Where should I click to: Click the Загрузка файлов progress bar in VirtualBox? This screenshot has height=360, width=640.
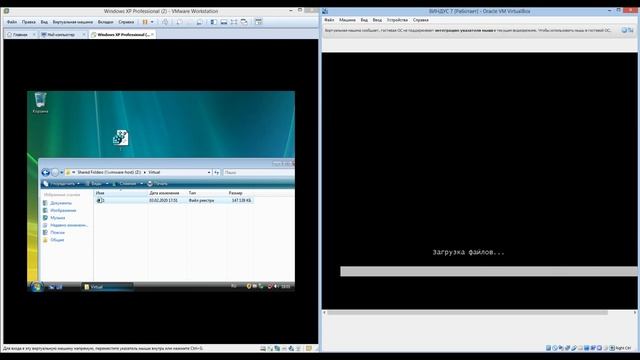click(489, 271)
